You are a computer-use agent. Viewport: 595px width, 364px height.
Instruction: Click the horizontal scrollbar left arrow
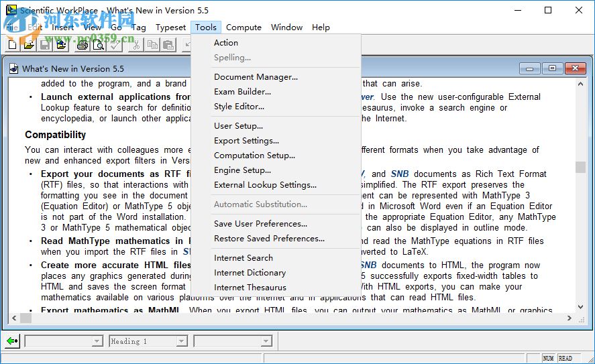point(14,318)
